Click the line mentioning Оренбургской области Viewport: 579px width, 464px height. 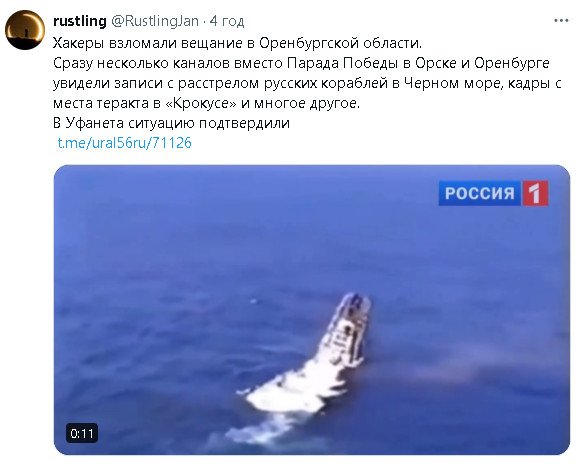click(x=237, y=43)
